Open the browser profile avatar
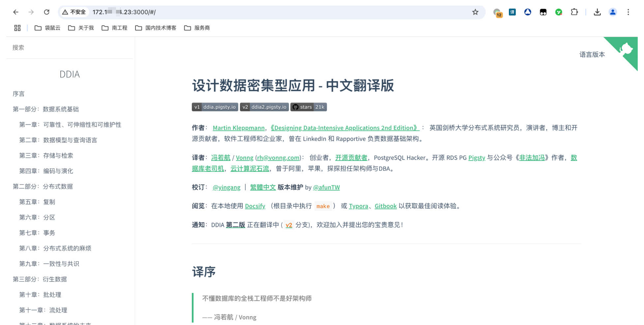The width and height of the screenshot is (644, 325). click(x=613, y=12)
